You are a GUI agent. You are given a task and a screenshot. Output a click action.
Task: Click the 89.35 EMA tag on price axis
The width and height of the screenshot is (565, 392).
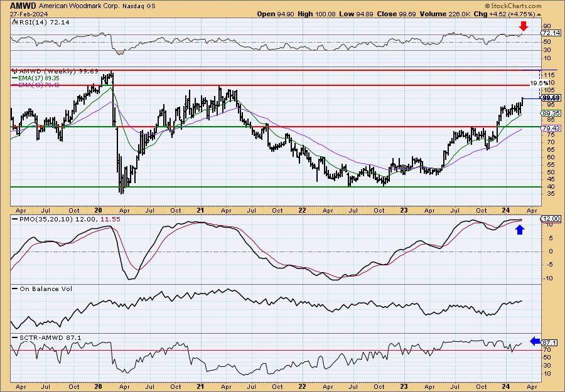551,113
